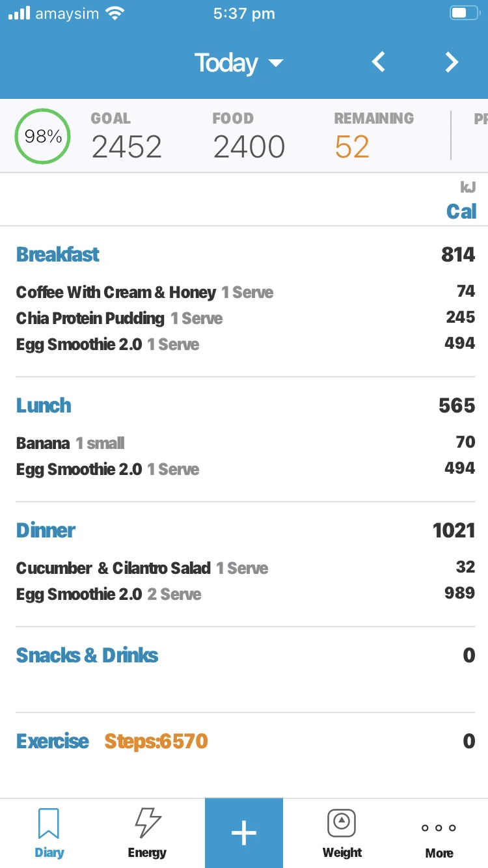Tap the Steps:6570 counter
The width and height of the screenshot is (488, 868).
pyautogui.click(x=156, y=741)
